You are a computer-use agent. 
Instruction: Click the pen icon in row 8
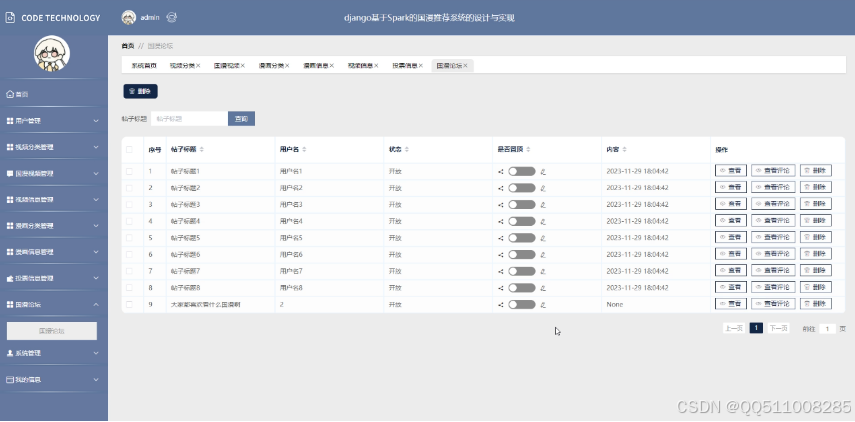(x=543, y=288)
